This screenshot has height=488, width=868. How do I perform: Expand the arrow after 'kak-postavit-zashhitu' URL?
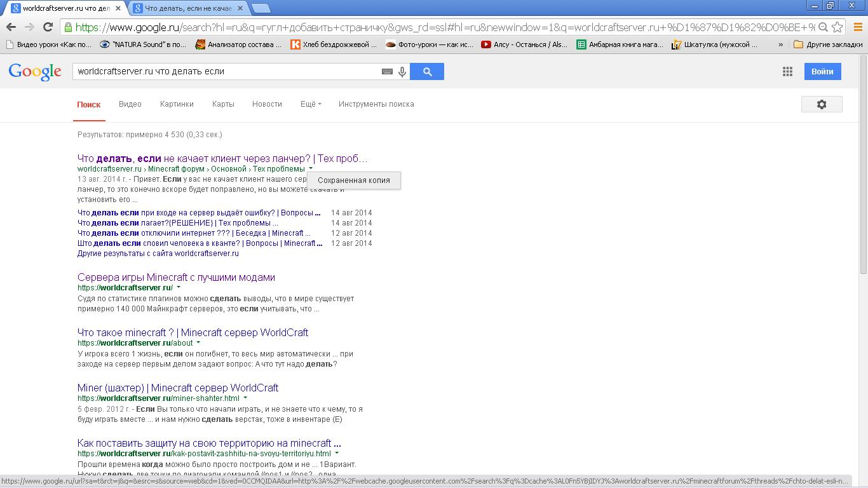(x=337, y=454)
